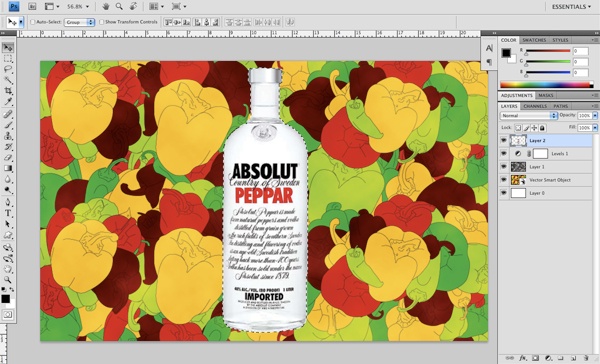The width and height of the screenshot is (600, 364).
Task: Toggle lock transparent pixels
Action: tap(518, 128)
